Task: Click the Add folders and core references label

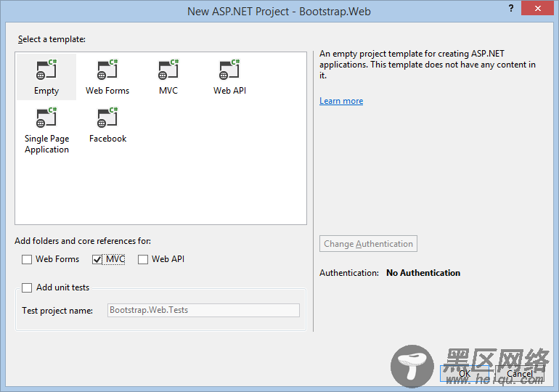Action: [83, 241]
